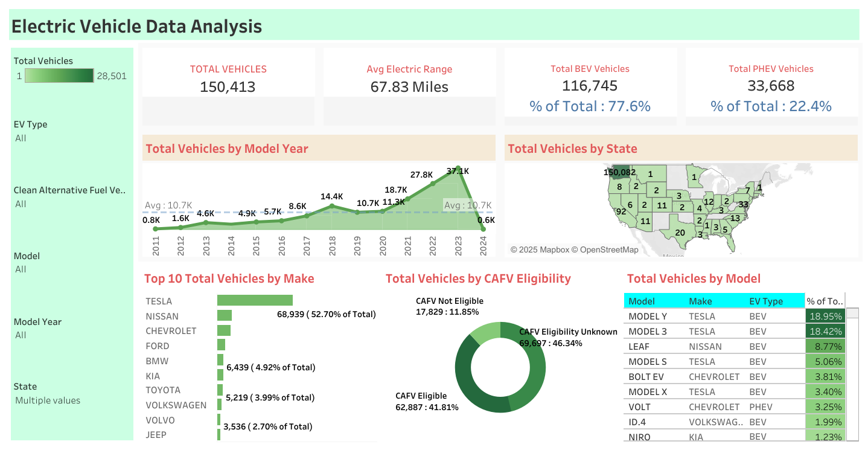Select the MODEL Y row's 18.95% cell

824,316
